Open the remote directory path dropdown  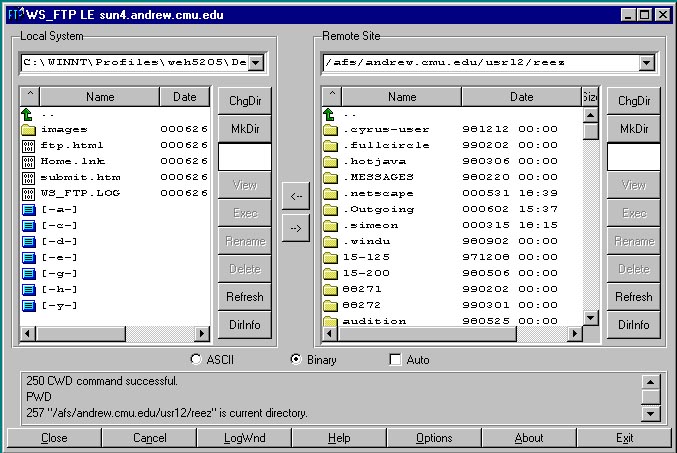(x=646, y=63)
